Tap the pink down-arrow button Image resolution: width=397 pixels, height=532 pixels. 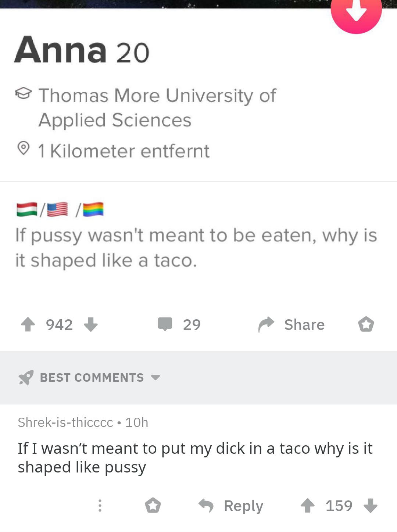click(356, 13)
